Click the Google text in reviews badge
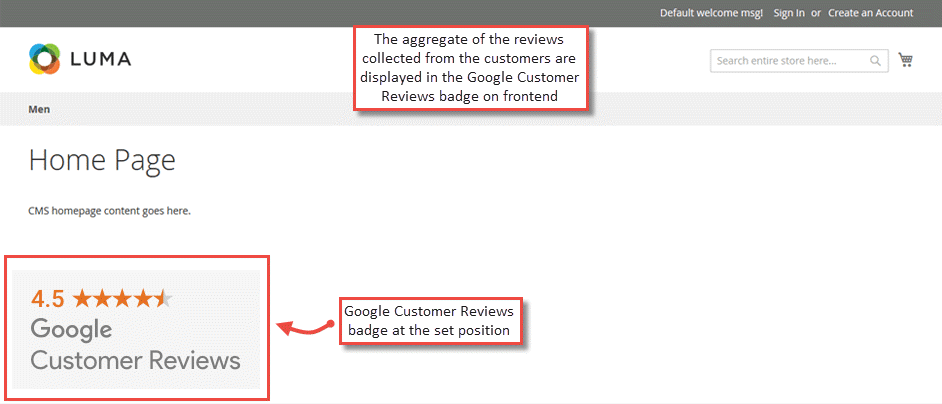The image size is (942, 404). (x=71, y=329)
